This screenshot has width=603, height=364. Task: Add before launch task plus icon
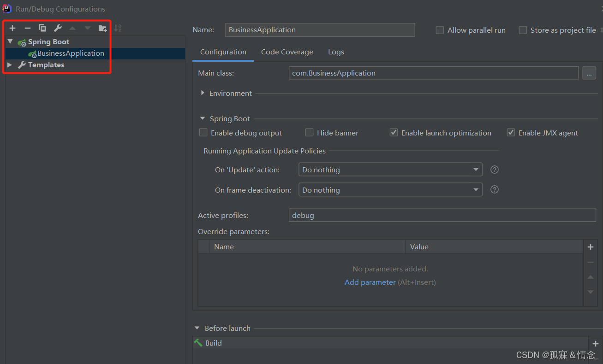pos(596,344)
